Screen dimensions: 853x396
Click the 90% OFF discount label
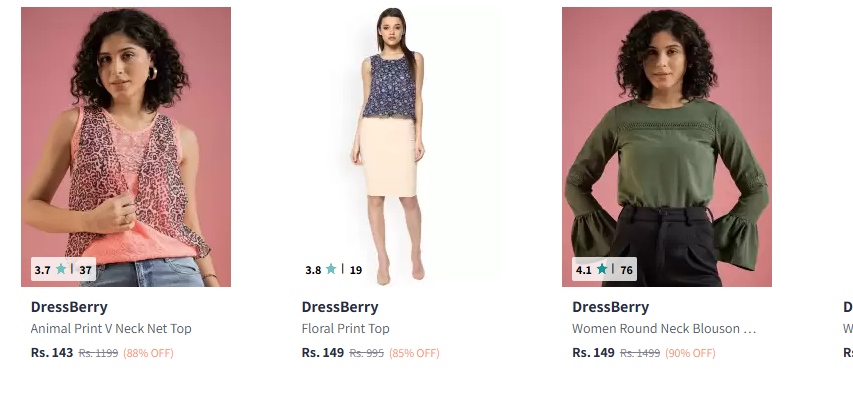[x=690, y=353]
